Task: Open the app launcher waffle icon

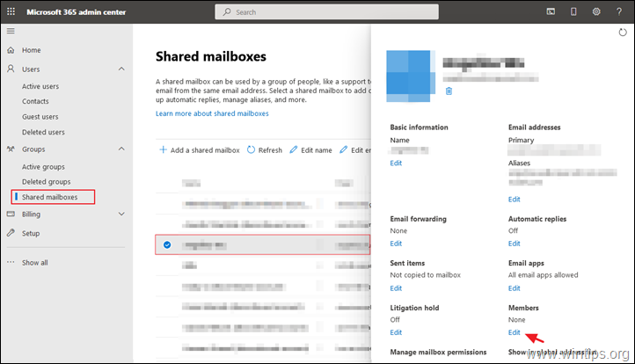Action: point(11,11)
